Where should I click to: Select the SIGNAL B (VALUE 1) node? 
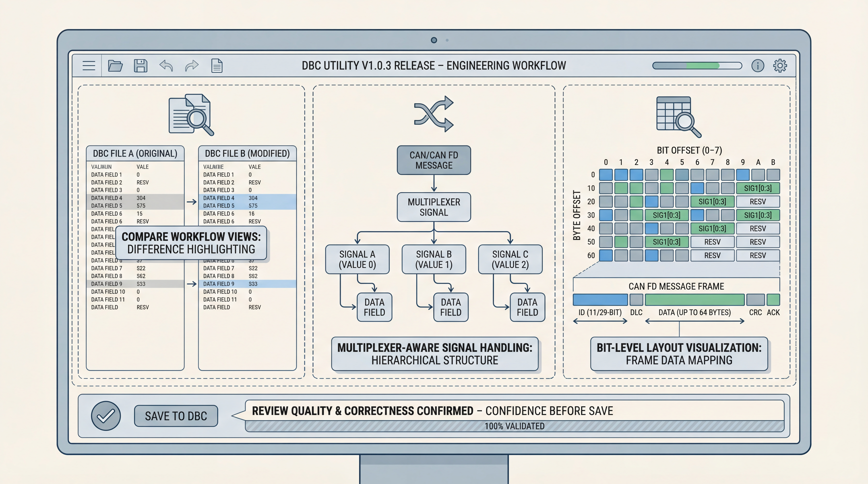point(434,259)
